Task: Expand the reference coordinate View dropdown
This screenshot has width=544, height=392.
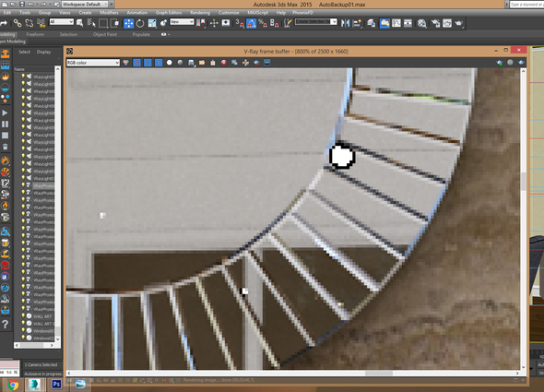Action: (x=182, y=22)
